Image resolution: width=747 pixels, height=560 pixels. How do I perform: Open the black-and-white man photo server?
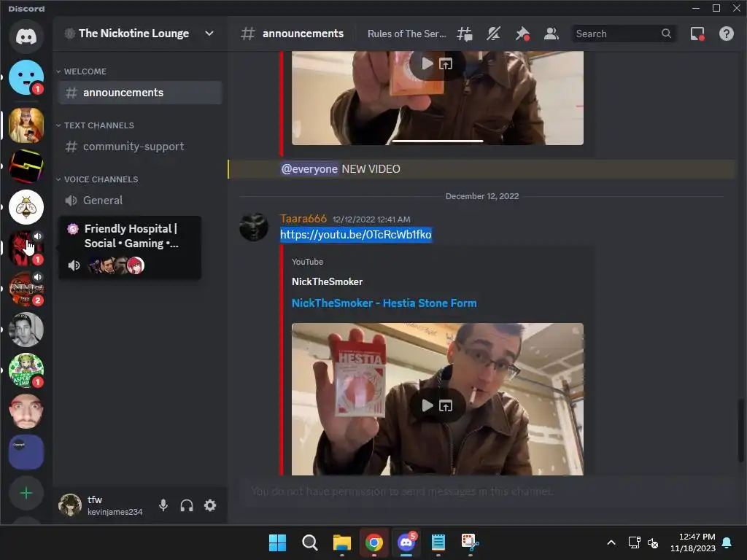[x=26, y=330]
